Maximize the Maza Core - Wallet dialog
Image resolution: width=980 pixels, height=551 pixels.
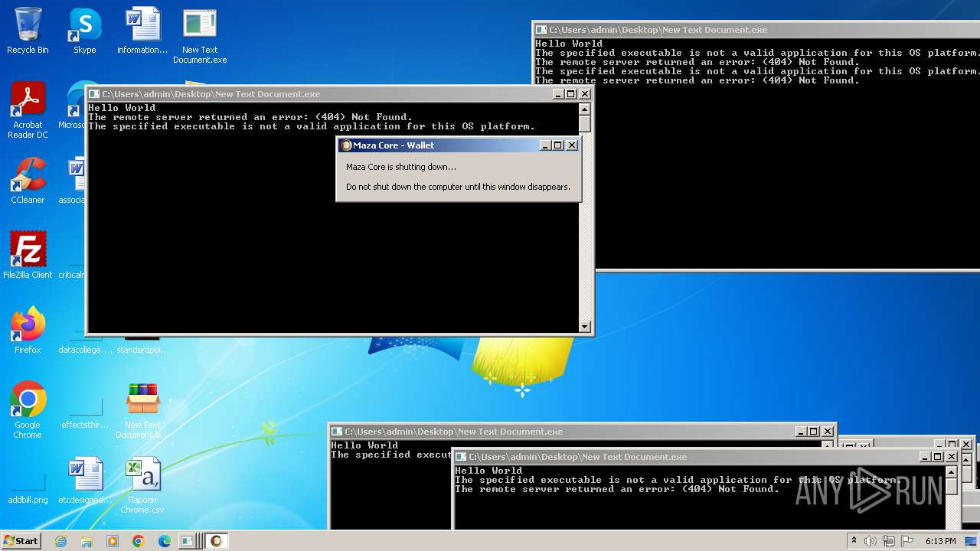point(558,145)
